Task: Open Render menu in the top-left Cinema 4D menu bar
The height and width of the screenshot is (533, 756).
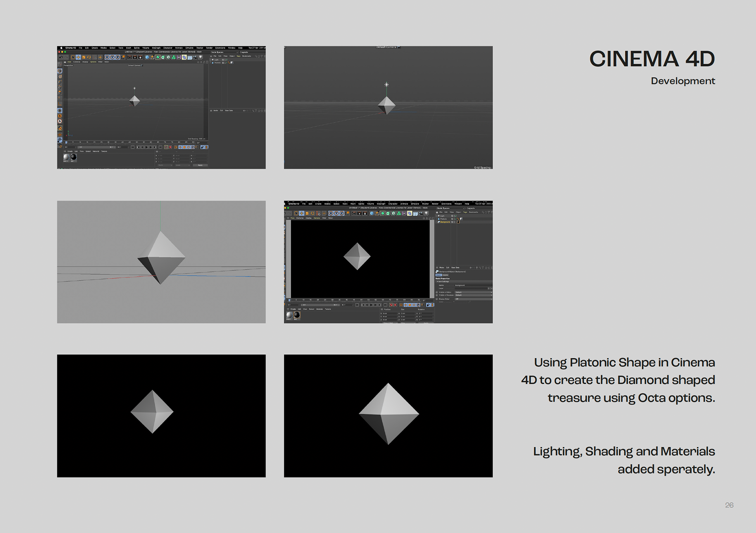Action: (209, 48)
